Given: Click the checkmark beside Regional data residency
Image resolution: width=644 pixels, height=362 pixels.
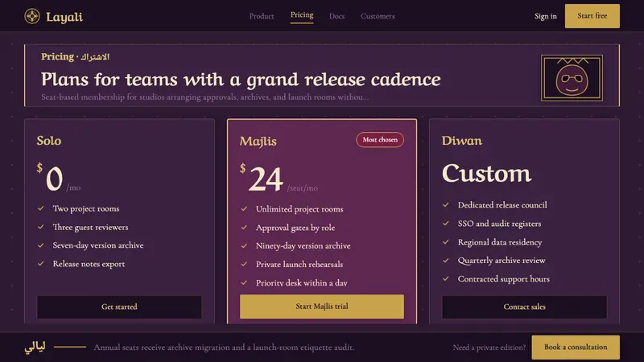Looking at the screenshot, I should point(446,242).
